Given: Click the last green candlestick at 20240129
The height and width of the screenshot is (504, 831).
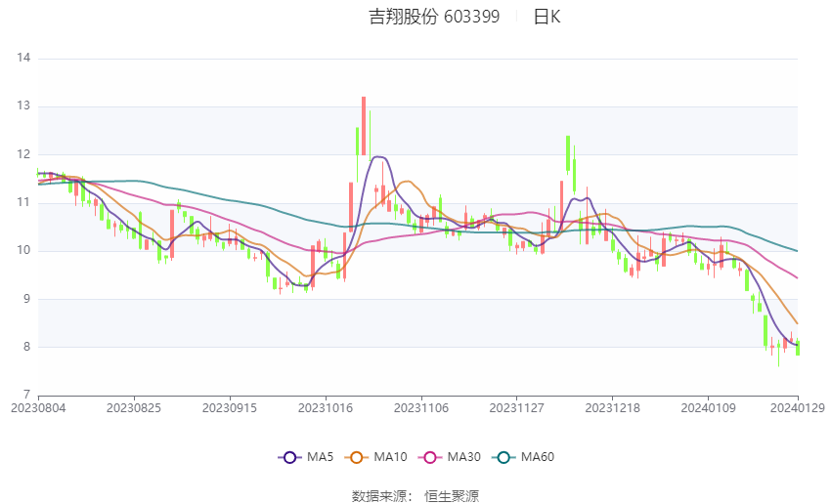Looking at the screenshot, I should pyautogui.click(x=798, y=348).
